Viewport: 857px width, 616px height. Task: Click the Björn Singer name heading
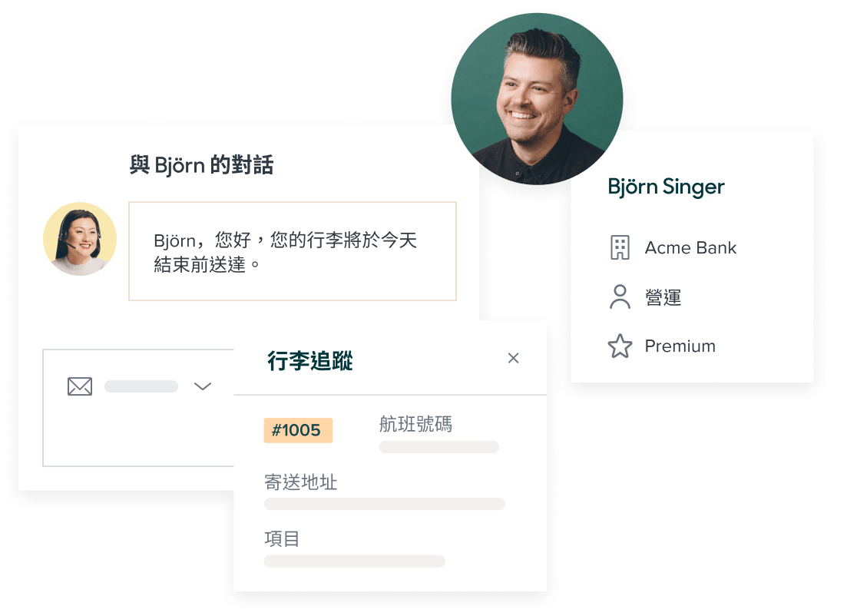[666, 187]
